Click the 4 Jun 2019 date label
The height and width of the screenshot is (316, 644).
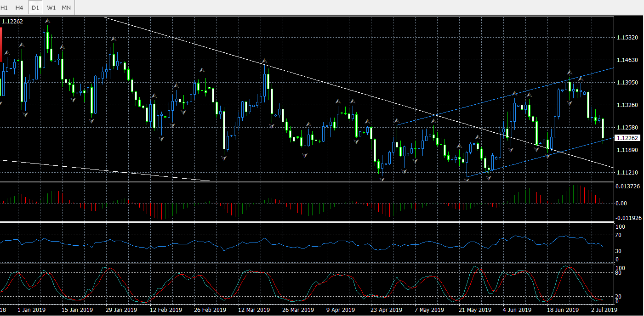pyautogui.click(x=518, y=310)
